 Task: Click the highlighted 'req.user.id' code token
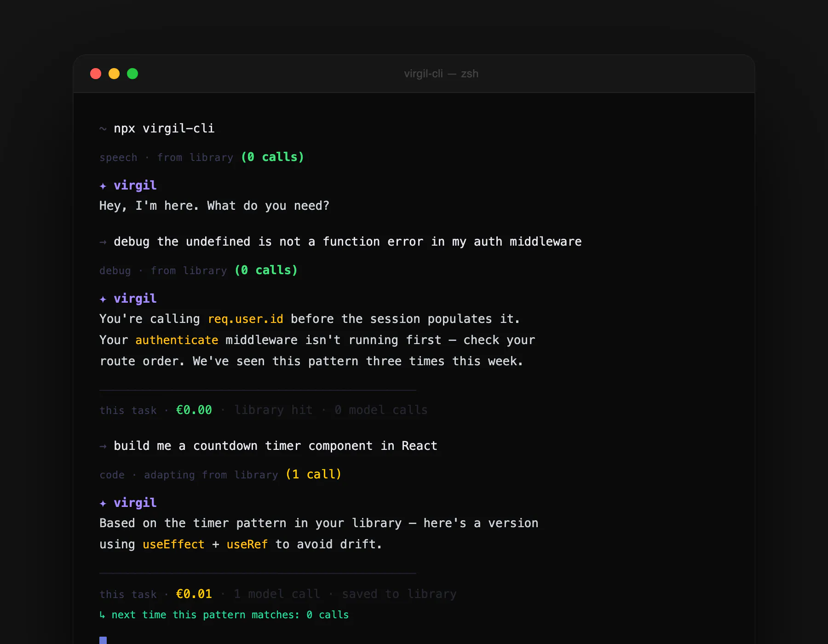point(246,319)
